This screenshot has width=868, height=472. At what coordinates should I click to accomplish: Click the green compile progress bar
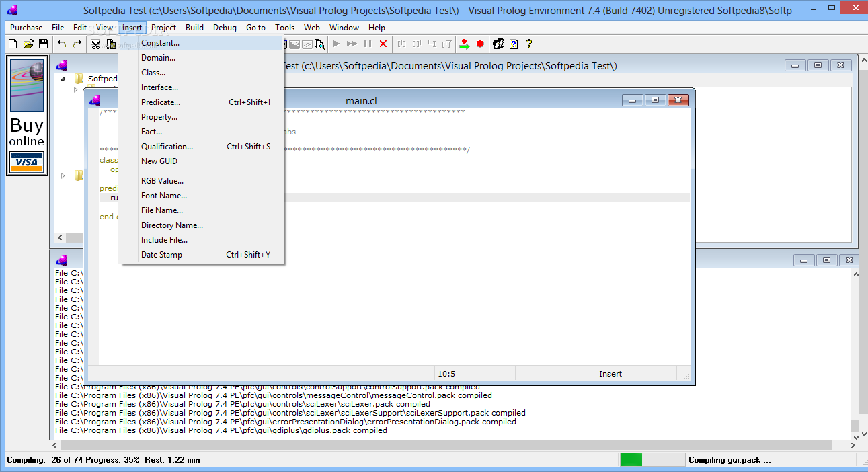pos(631,460)
